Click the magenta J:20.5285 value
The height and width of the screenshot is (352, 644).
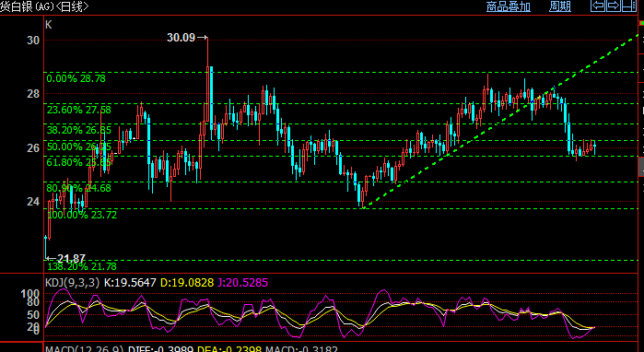click(242, 283)
